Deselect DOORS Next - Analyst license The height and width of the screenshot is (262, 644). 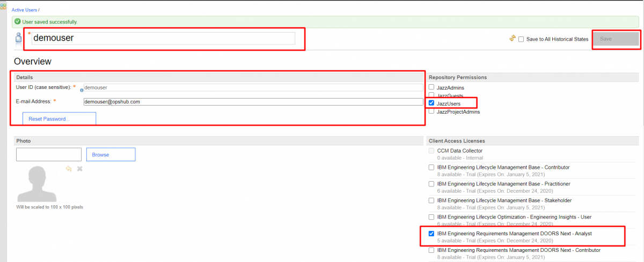coord(431,234)
